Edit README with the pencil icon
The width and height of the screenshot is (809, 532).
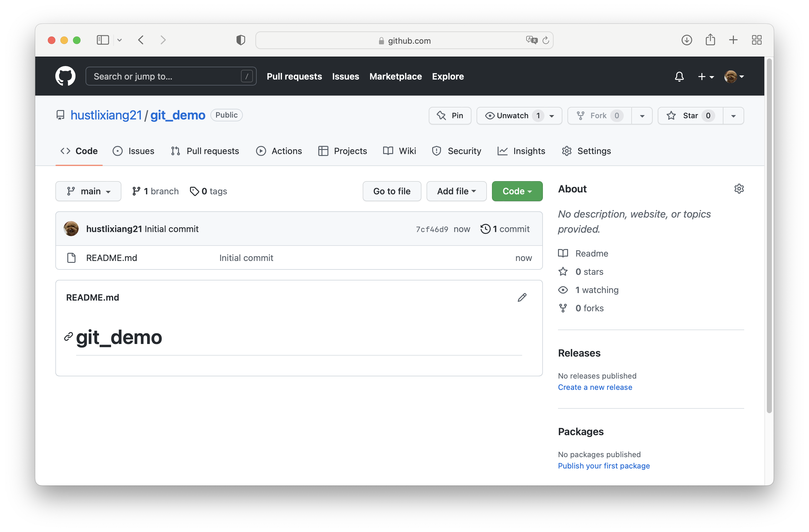[x=522, y=297]
